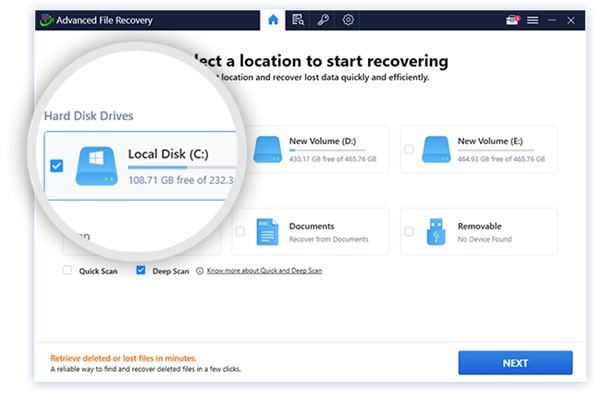Check the Documents location checkbox
602x393 pixels.
[x=240, y=231]
